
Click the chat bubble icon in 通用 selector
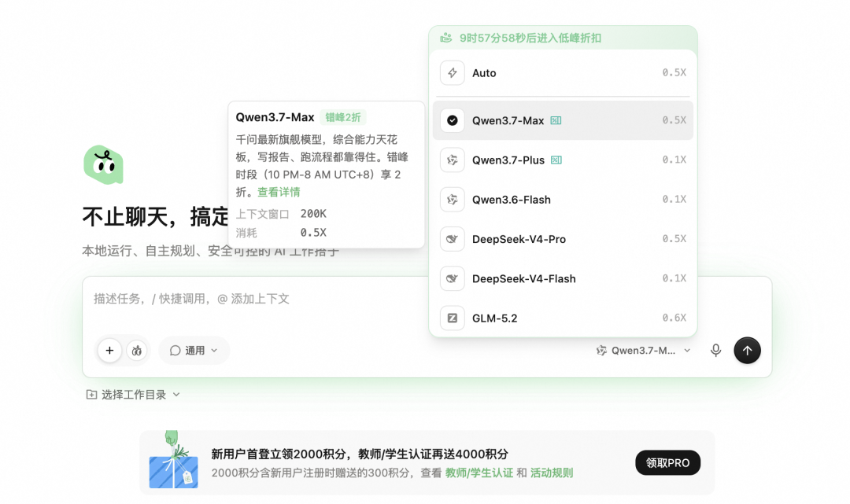[x=175, y=350]
